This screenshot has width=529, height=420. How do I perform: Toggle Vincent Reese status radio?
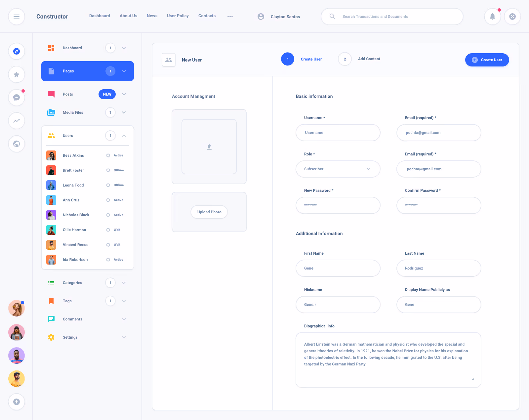[x=108, y=245]
